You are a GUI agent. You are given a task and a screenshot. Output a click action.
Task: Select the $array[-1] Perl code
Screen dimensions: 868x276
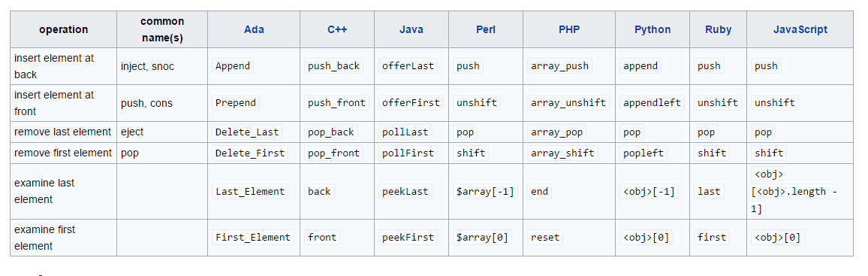click(485, 191)
